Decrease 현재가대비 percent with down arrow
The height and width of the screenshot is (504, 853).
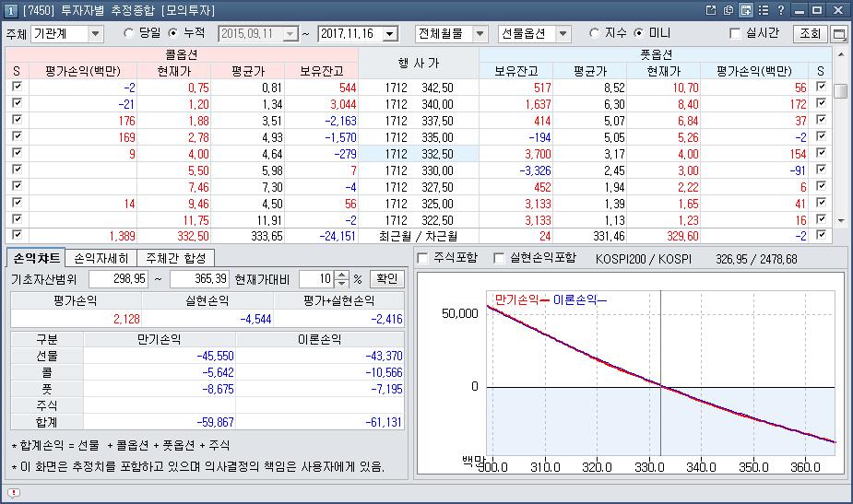coord(341,283)
